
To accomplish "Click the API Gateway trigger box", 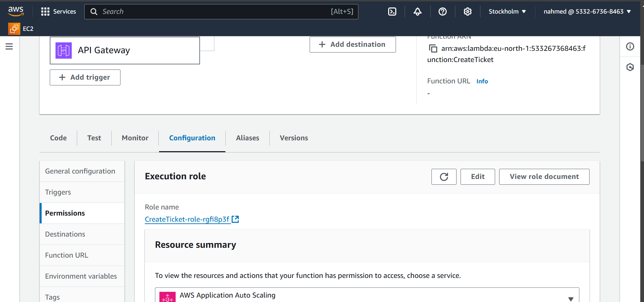I will point(125,51).
